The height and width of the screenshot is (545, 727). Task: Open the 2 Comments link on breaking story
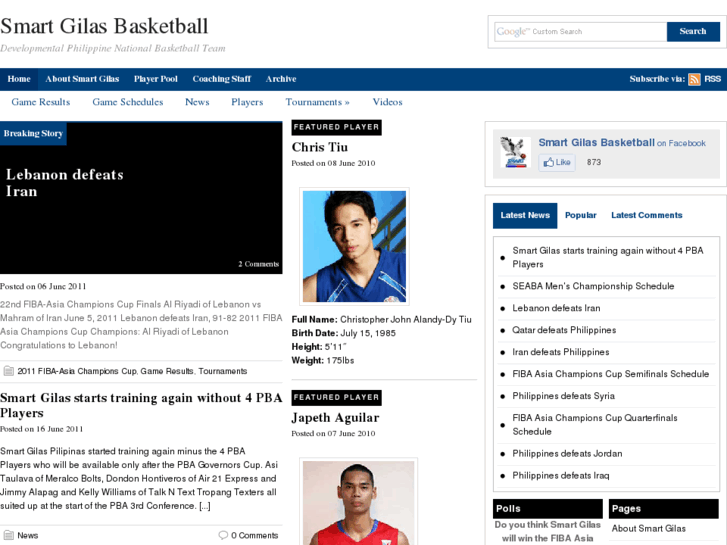(258, 264)
